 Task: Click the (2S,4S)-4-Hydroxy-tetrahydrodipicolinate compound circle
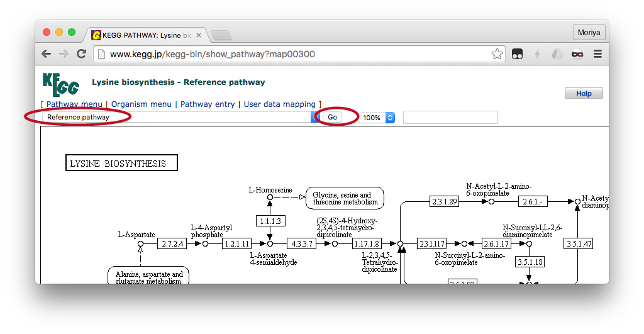click(x=335, y=243)
